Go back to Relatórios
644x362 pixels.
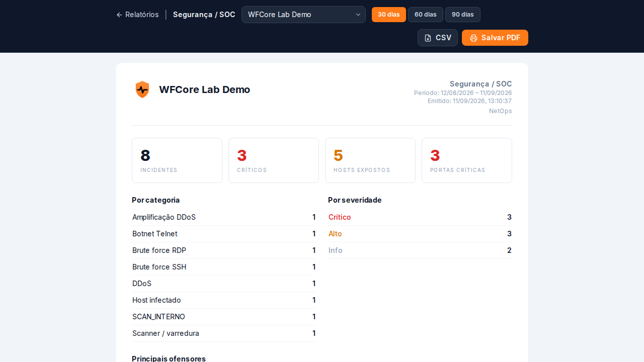pos(137,15)
